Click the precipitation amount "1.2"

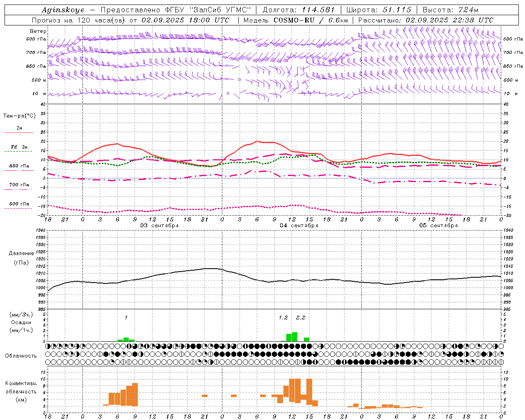[283, 318]
